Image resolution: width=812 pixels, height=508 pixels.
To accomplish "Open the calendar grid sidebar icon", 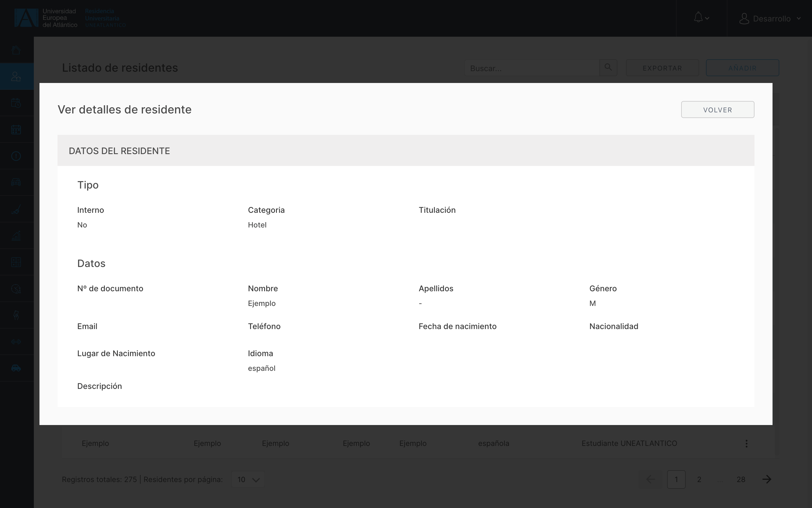I will [16, 130].
